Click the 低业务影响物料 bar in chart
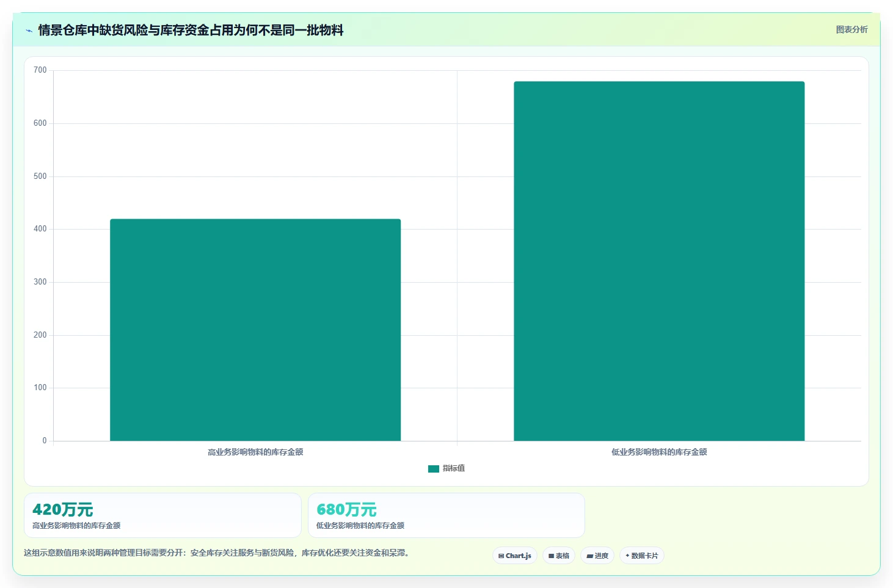Image resolution: width=893 pixels, height=588 pixels. 659,261
